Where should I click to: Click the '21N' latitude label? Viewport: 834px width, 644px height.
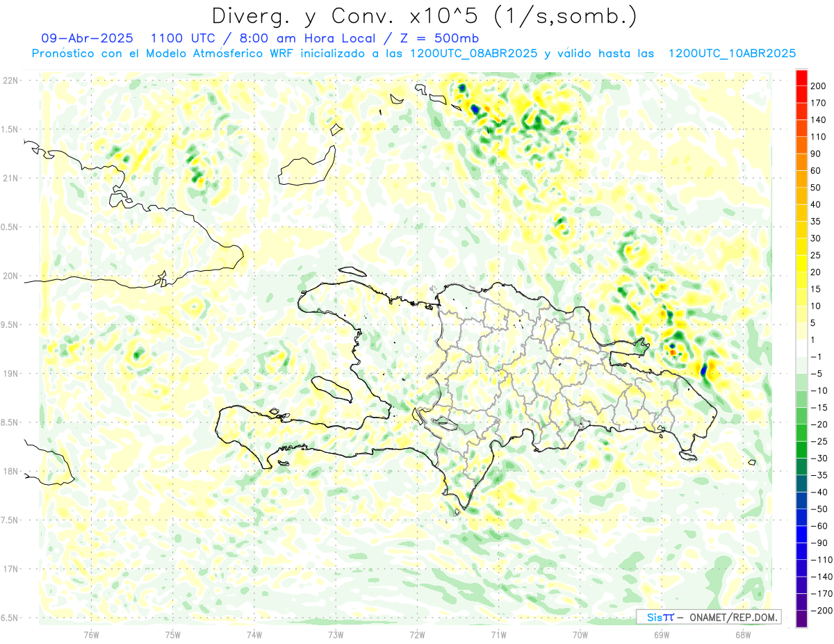10,178
